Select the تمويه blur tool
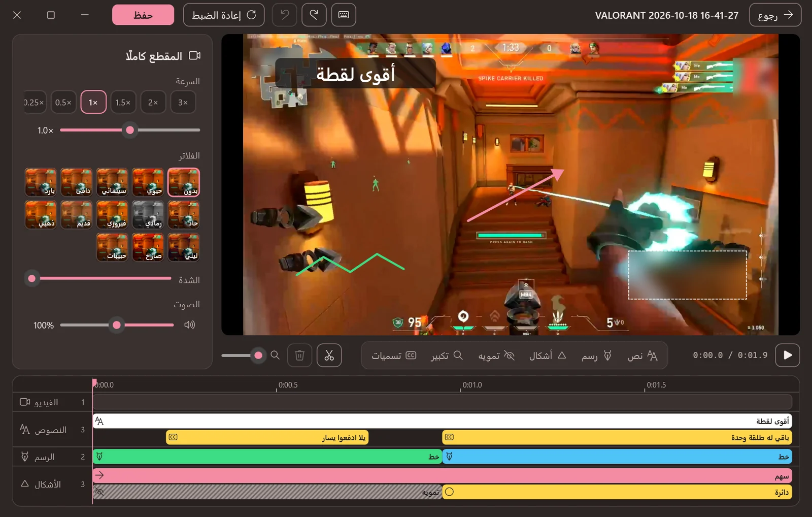Image resolution: width=812 pixels, height=517 pixels. (x=496, y=356)
